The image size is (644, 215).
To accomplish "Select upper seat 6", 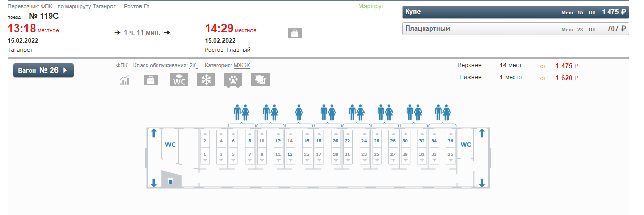I will pos(233,141).
